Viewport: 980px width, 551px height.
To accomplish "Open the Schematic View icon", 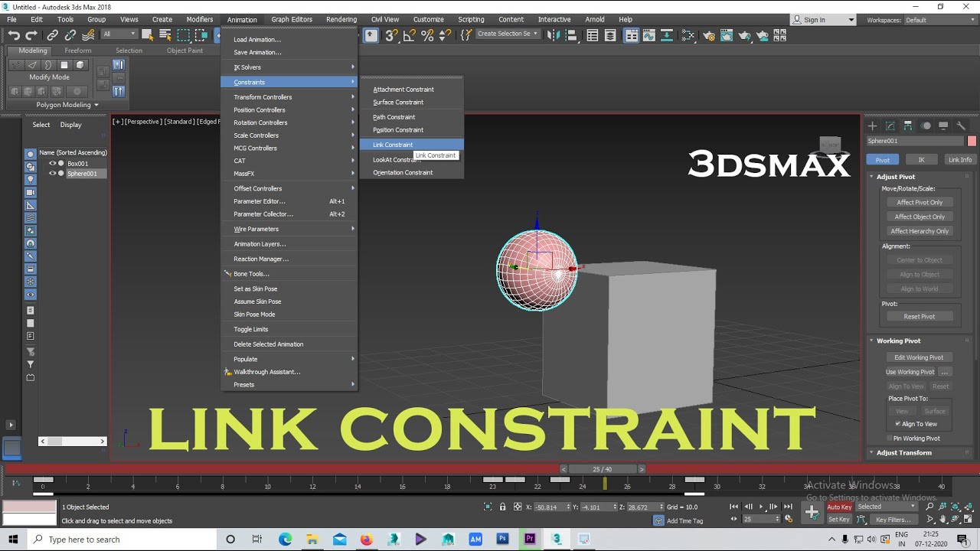I will [x=668, y=35].
